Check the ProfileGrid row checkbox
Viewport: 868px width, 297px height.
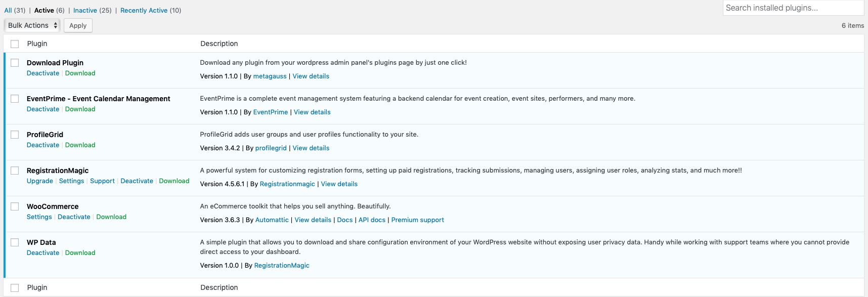(15, 135)
